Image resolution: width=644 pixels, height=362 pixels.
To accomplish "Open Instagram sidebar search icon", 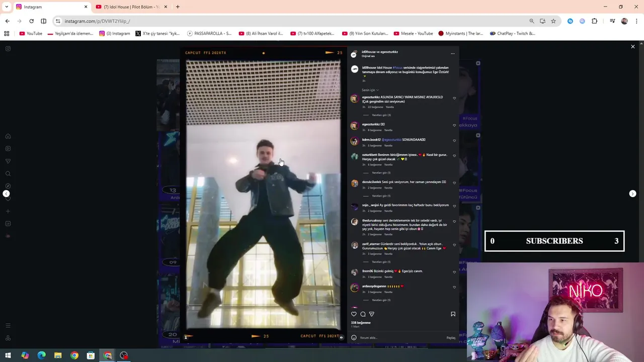I will tap(8, 173).
